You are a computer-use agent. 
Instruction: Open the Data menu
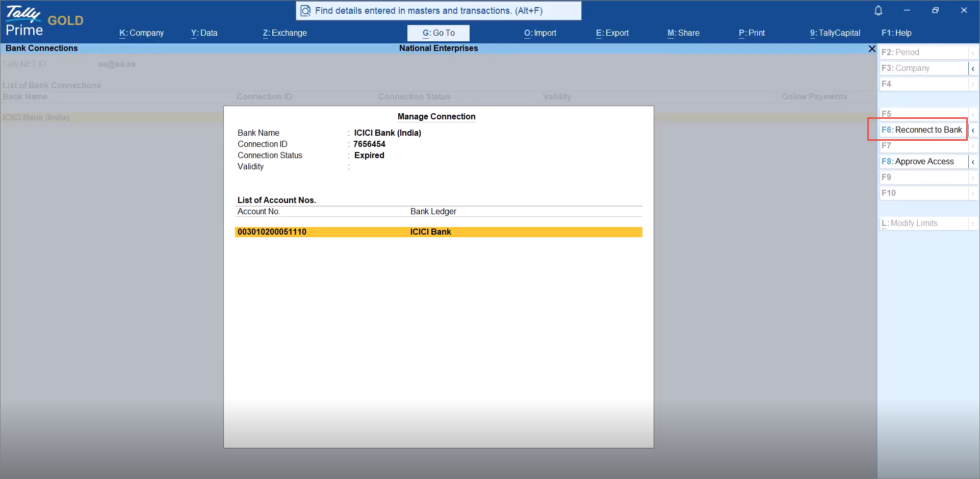203,33
